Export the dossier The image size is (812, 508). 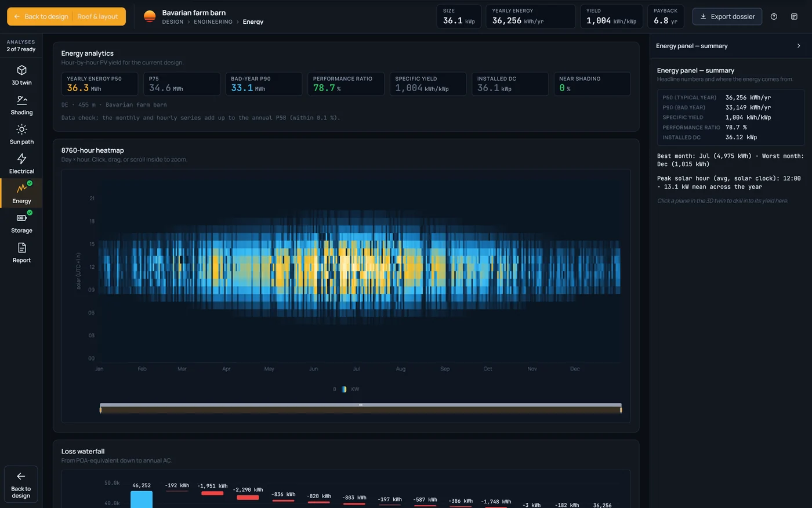coord(727,17)
